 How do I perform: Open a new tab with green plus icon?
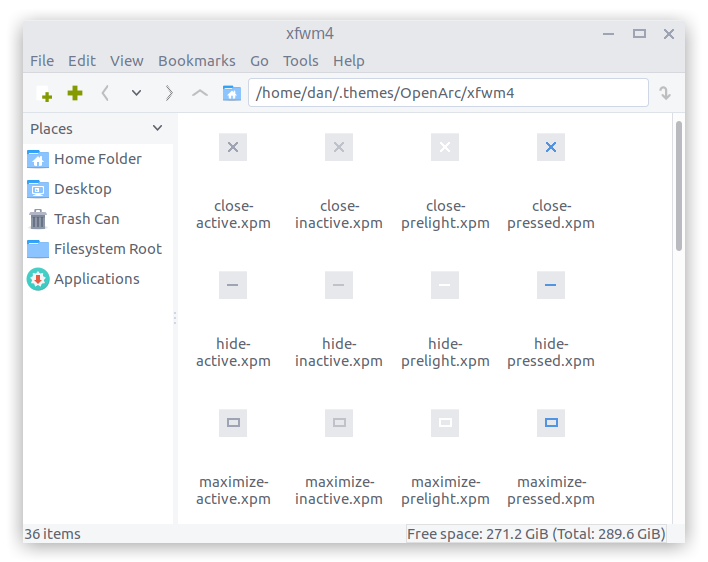(75, 93)
